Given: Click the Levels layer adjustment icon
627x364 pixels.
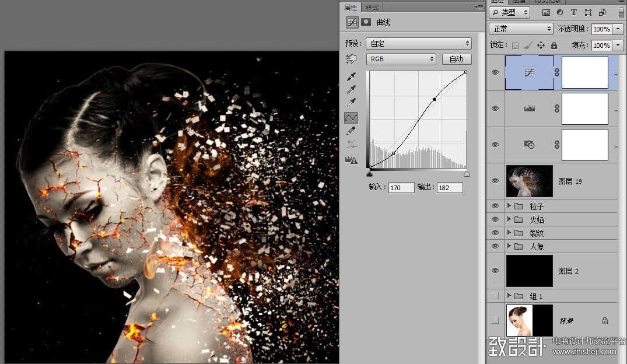Looking at the screenshot, I should tap(530, 108).
